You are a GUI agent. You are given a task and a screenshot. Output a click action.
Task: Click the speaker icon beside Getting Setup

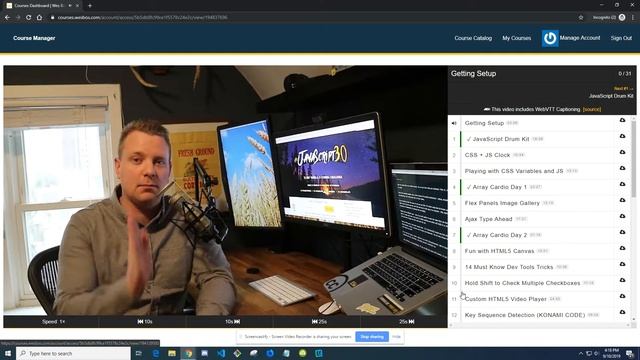(454, 123)
